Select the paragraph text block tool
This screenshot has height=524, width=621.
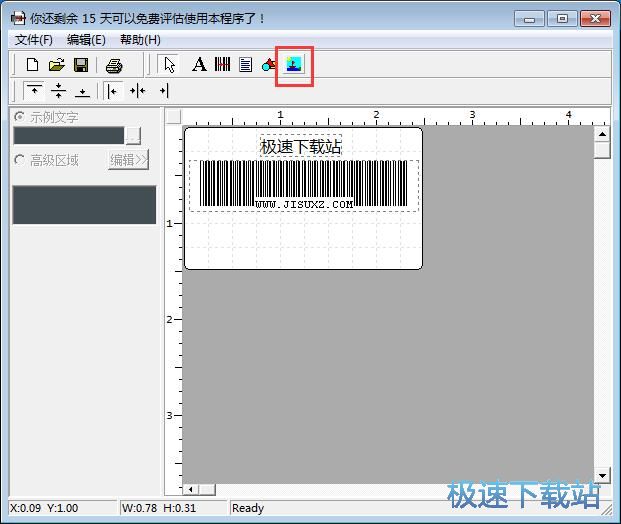tap(246, 65)
